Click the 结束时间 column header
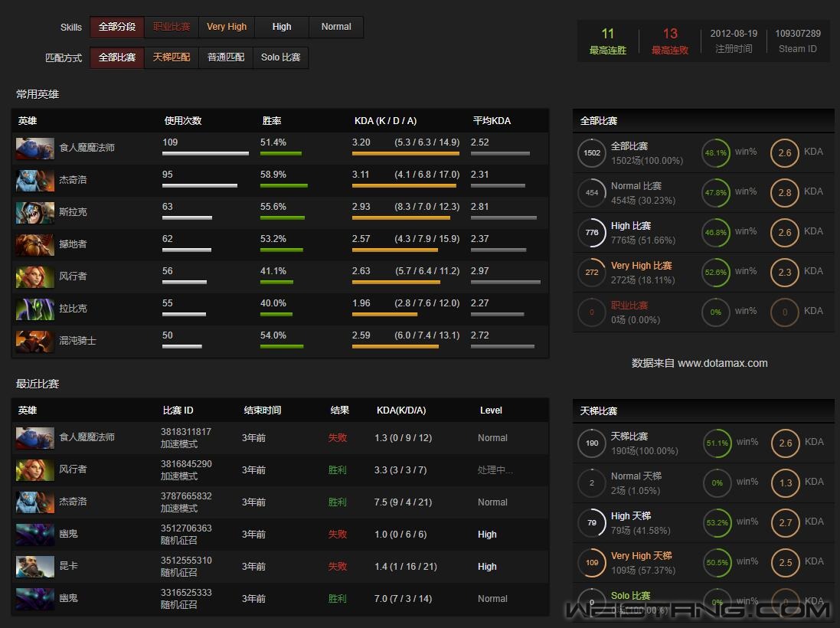Screen dimensions: 840x628 262,410
